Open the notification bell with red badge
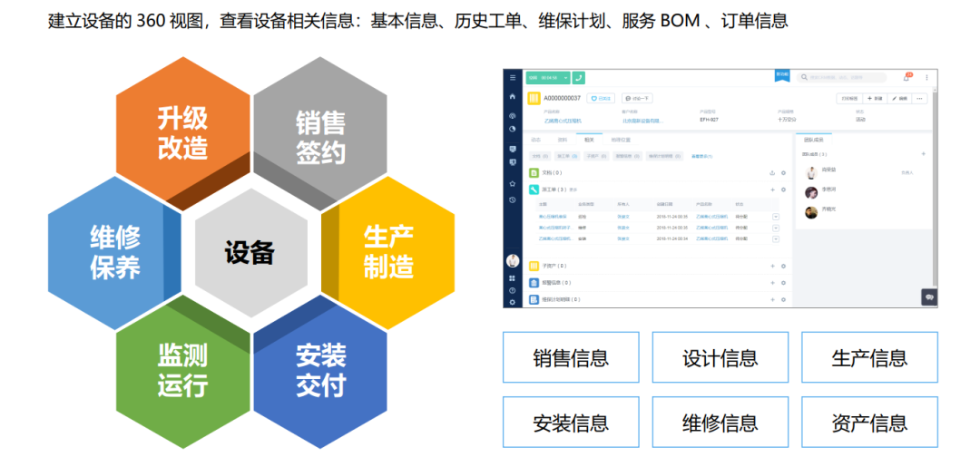The width and height of the screenshot is (980, 457). (x=906, y=77)
